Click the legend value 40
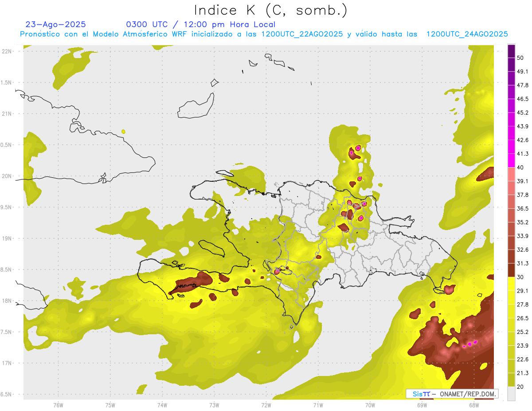The image size is (532, 411). click(521, 168)
